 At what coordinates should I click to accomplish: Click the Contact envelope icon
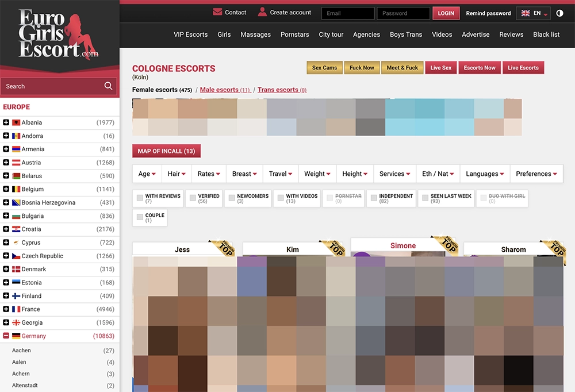point(217,11)
